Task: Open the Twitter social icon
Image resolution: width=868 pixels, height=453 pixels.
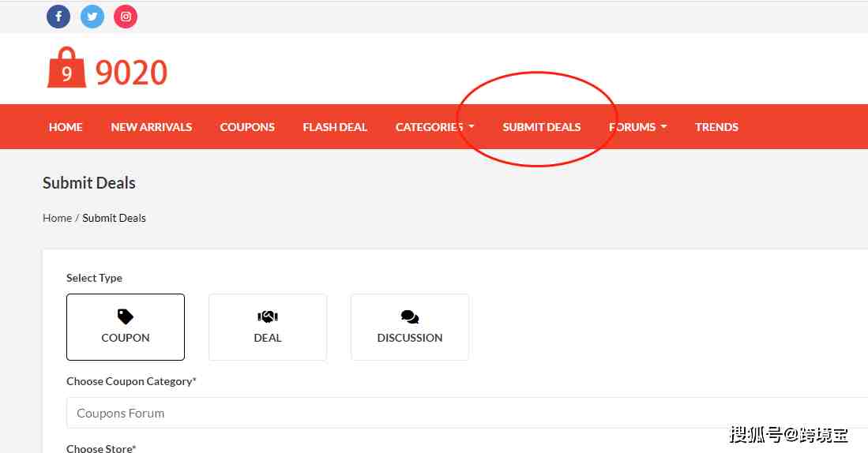Action: pyautogui.click(x=92, y=17)
